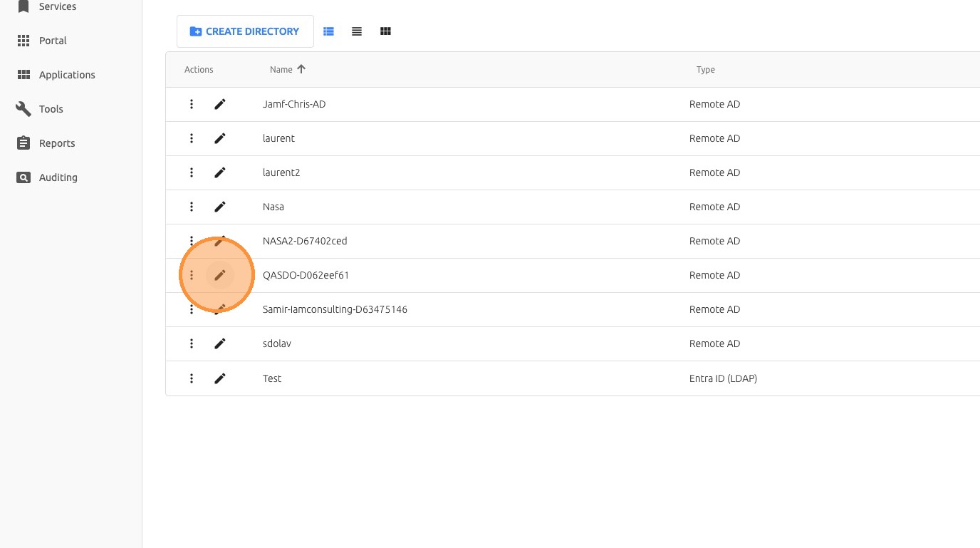Edit the Test directory
Viewport: 980px width, 548px height.
pos(220,378)
